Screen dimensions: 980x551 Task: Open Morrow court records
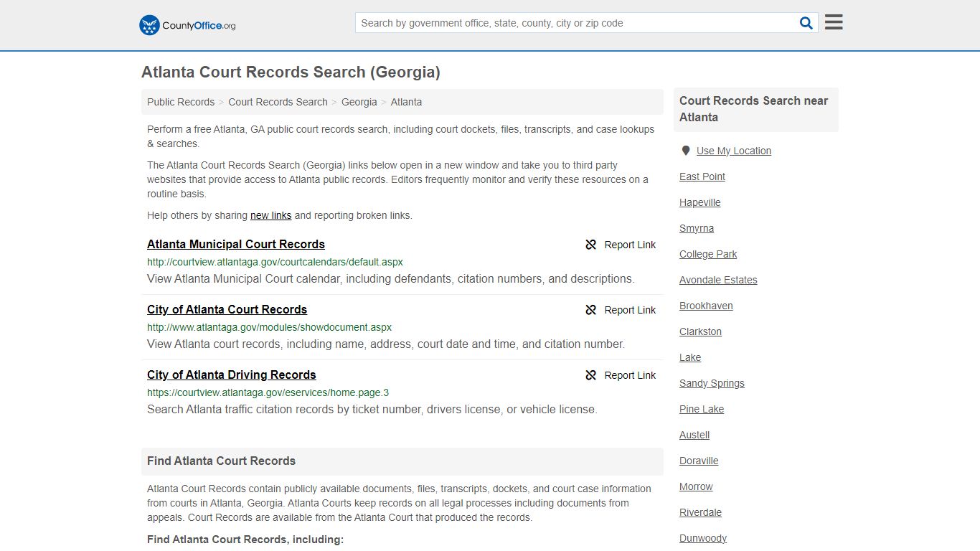pos(696,486)
